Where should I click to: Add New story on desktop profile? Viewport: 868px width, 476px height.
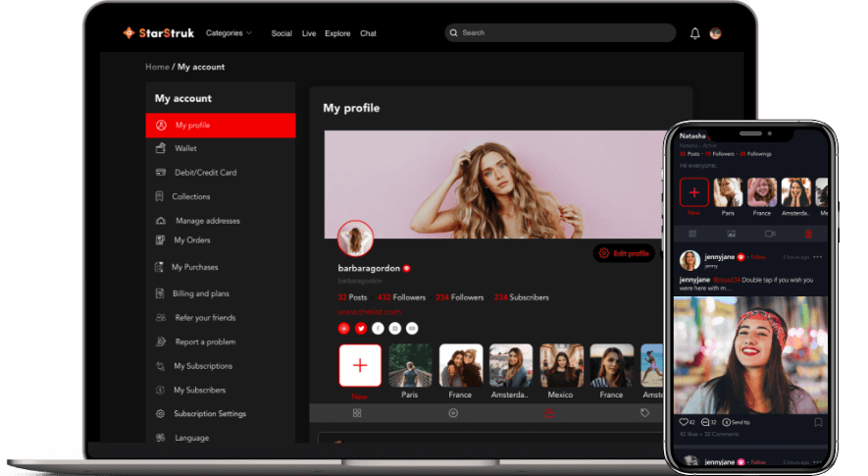(x=360, y=365)
